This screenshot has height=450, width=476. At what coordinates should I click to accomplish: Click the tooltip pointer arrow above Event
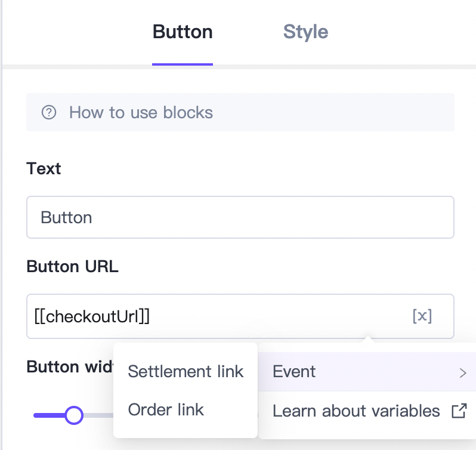(368, 341)
